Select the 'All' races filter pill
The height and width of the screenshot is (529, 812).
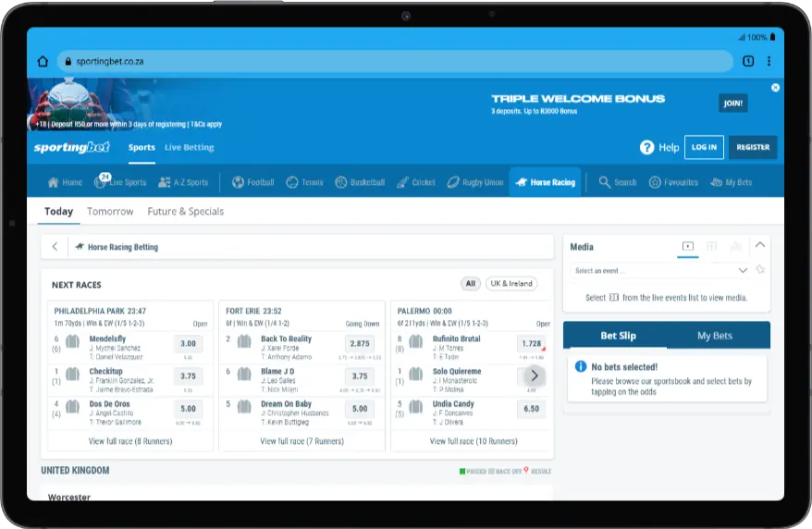(x=471, y=284)
